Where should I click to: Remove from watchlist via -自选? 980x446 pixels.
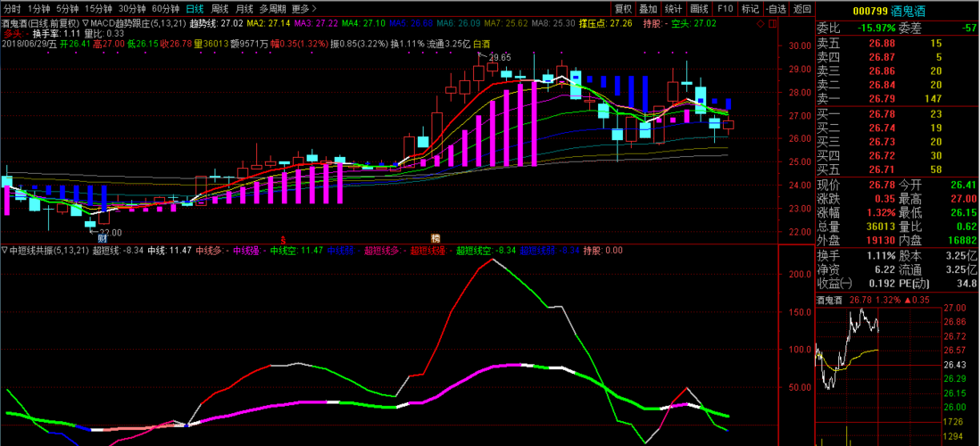[x=776, y=9]
